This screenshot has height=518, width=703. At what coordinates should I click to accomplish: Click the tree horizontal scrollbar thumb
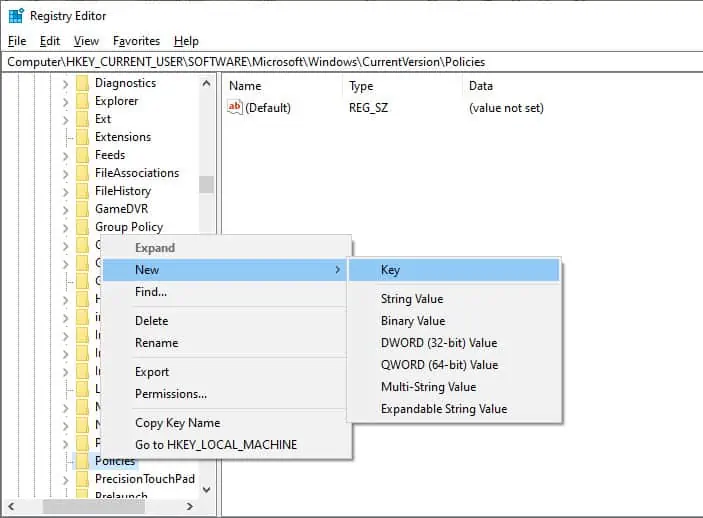(x=94, y=506)
